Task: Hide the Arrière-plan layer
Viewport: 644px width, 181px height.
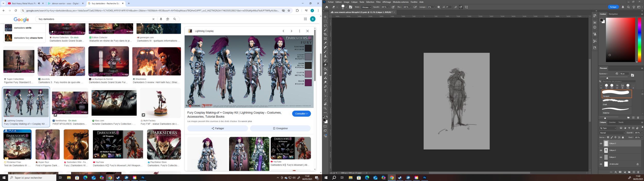Action: point(601,164)
